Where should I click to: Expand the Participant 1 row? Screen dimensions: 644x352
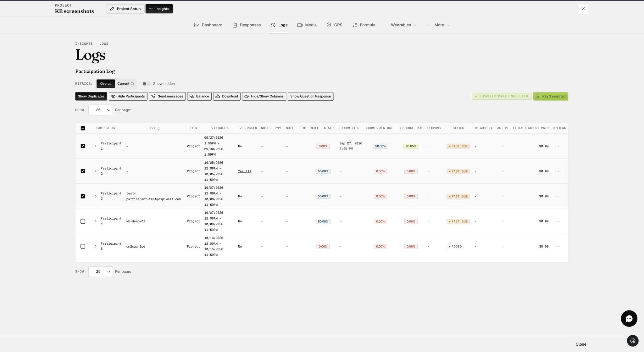pyautogui.click(x=96, y=146)
